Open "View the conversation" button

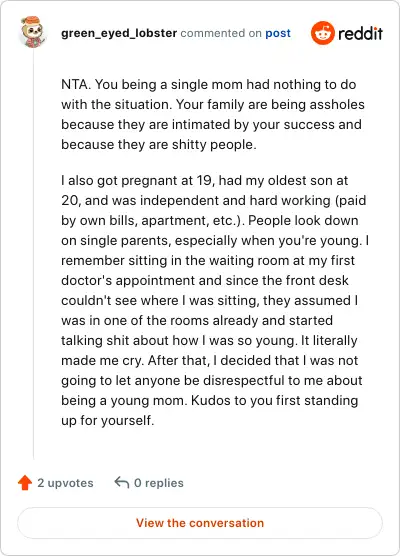point(200,523)
